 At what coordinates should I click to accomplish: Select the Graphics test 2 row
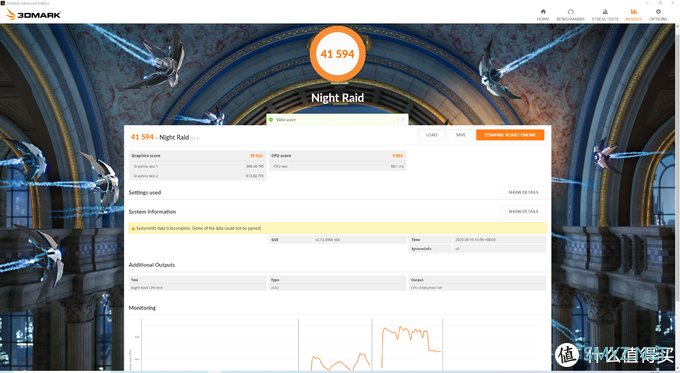click(197, 176)
